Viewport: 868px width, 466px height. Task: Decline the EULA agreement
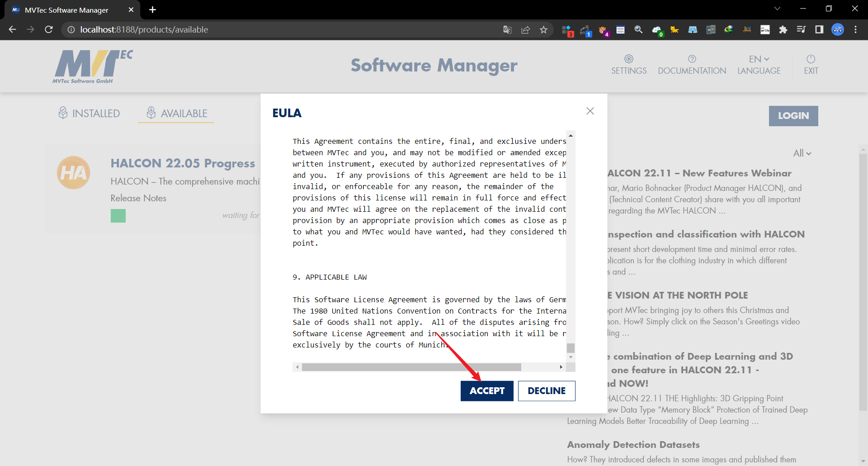547,391
